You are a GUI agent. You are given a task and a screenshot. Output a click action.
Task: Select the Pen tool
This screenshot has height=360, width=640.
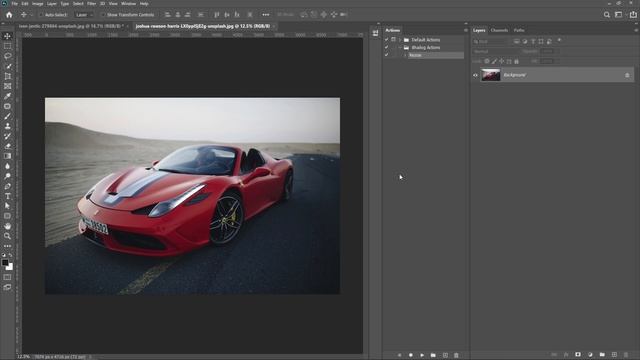point(7,186)
